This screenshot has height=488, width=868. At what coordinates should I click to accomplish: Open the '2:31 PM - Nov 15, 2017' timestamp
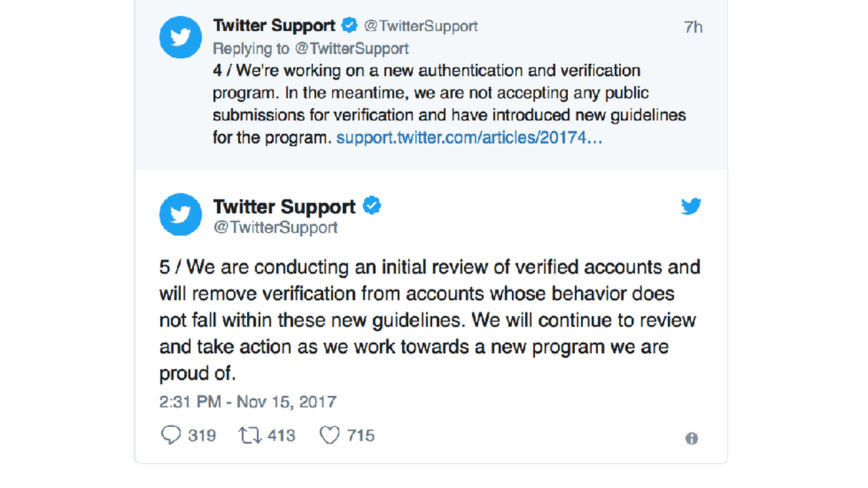tap(248, 402)
